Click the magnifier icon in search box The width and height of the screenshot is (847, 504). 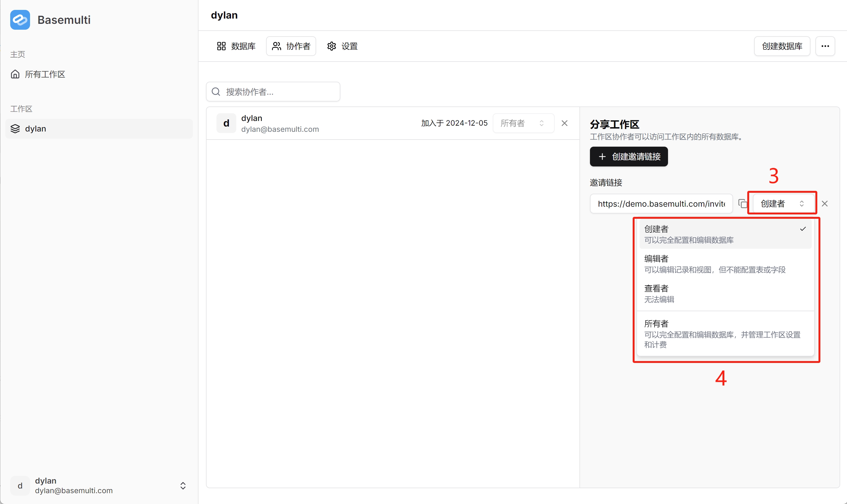point(216,92)
